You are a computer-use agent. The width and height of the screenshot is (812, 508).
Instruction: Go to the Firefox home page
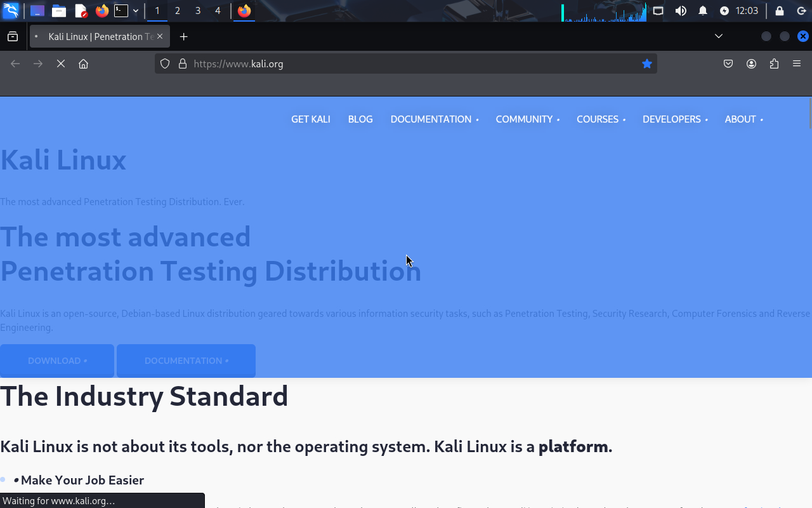point(83,63)
